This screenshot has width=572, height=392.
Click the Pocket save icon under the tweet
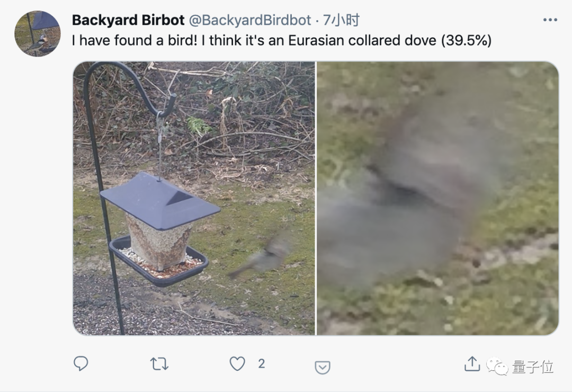pos(323,367)
